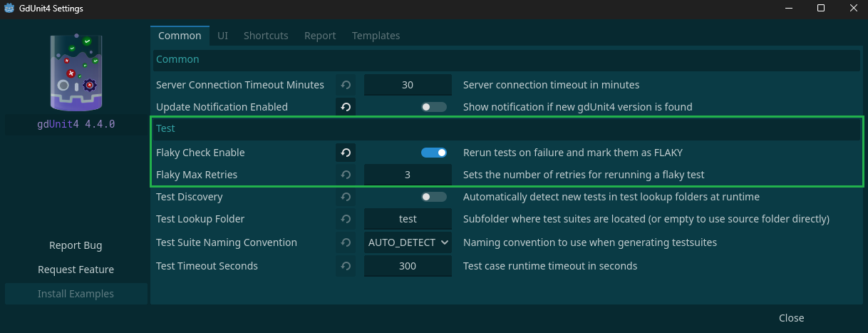The height and width of the screenshot is (333, 868).
Task: Reset Flaky Check Enable to default
Action: [346, 153]
